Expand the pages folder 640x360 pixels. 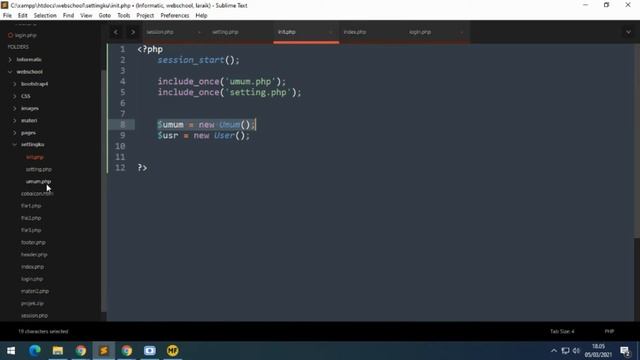click(15, 133)
